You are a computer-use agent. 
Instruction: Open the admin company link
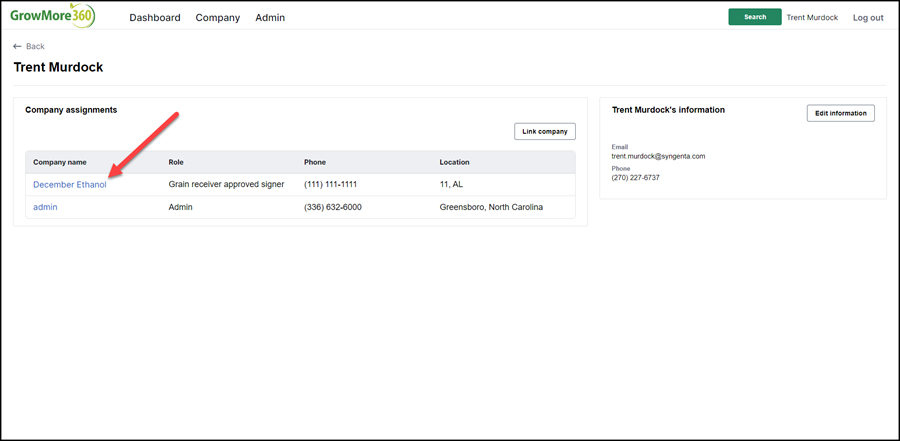pyautogui.click(x=45, y=207)
